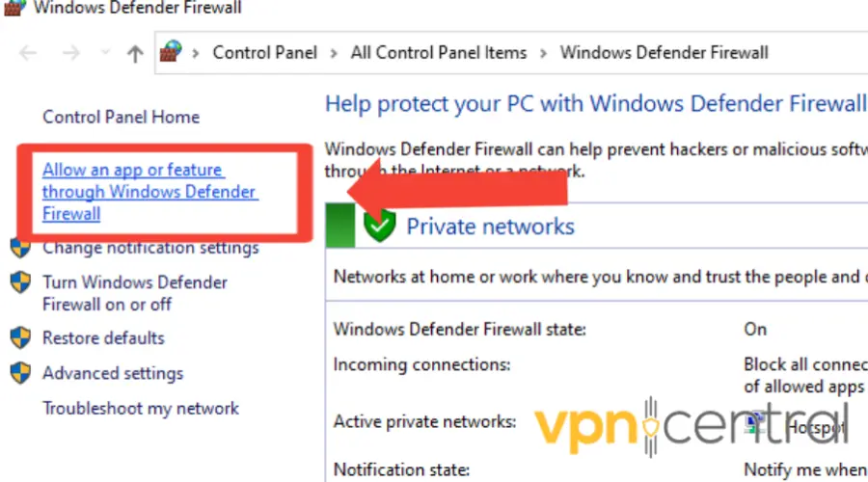Click the shield icon beside Restore defaults

[x=20, y=338]
